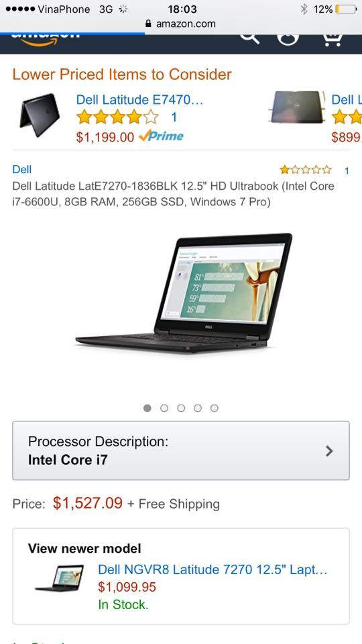Tap the Dell Latitude E7470 laptop thumbnail
Image resolution: width=362 pixels, height=644 pixels.
(40, 115)
